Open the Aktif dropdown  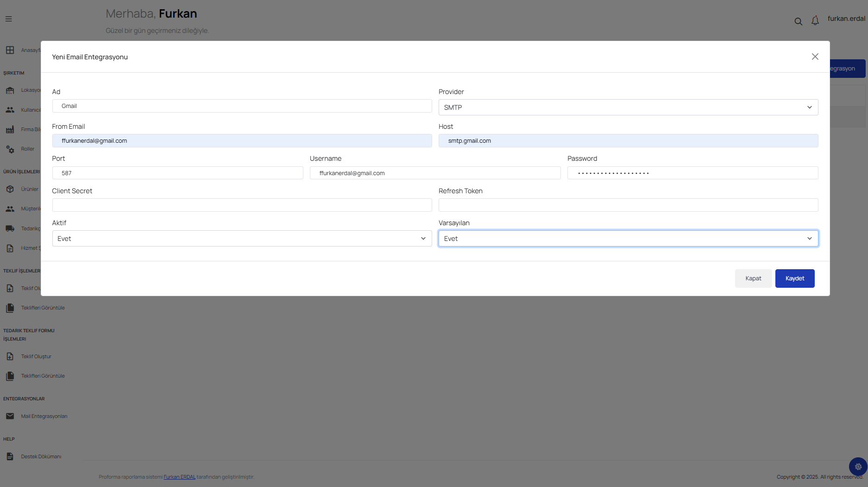242,239
